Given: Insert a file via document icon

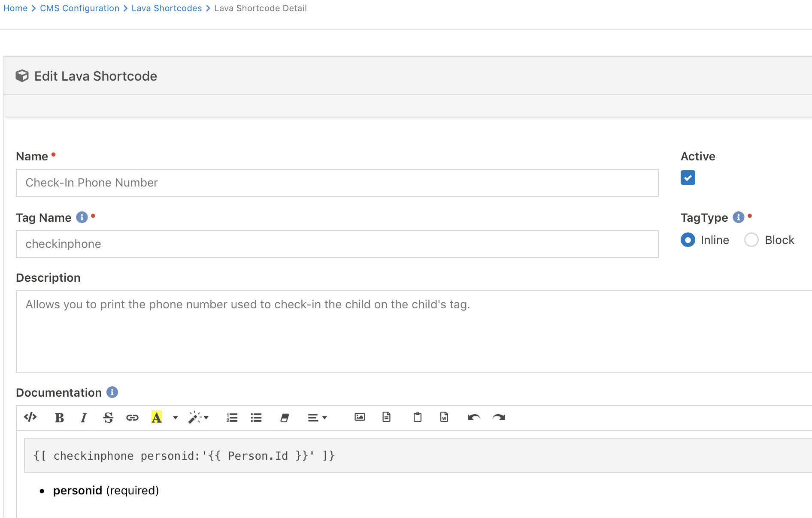Looking at the screenshot, I should (x=386, y=417).
